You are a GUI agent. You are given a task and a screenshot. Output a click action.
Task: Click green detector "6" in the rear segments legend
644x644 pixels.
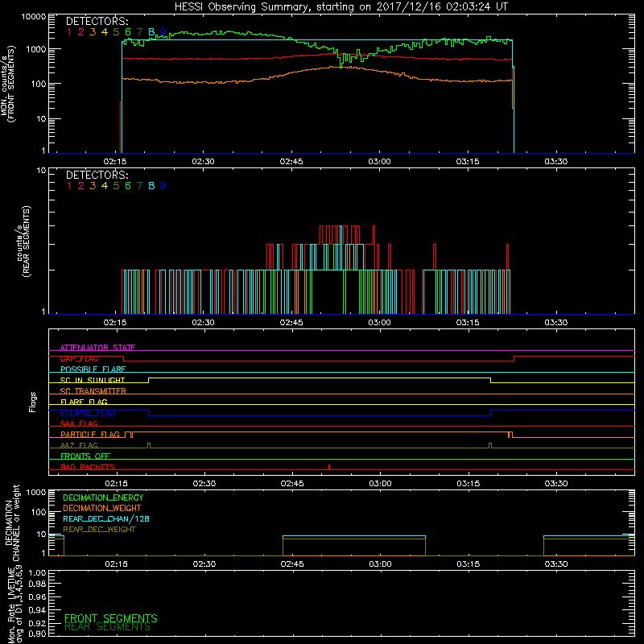pyautogui.click(x=128, y=186)
